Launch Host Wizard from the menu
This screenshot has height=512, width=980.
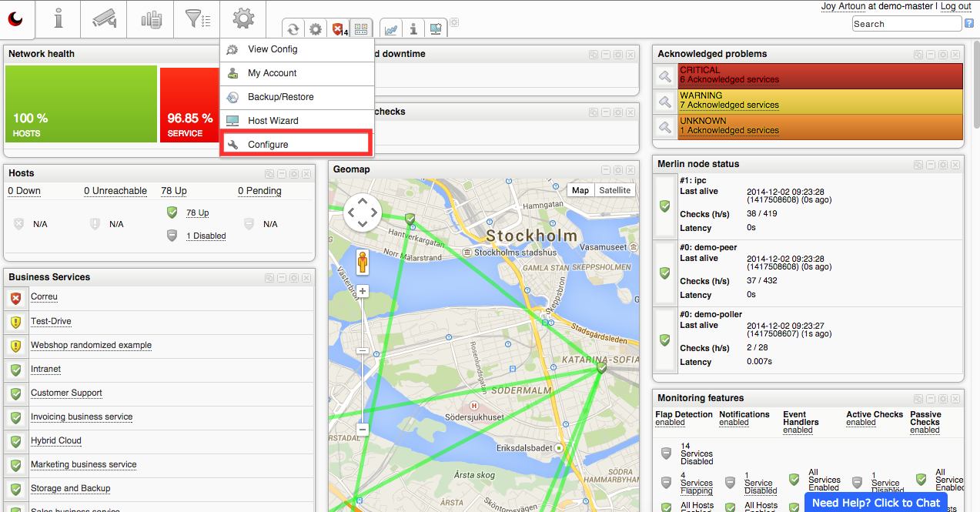[x=296, y=121]
